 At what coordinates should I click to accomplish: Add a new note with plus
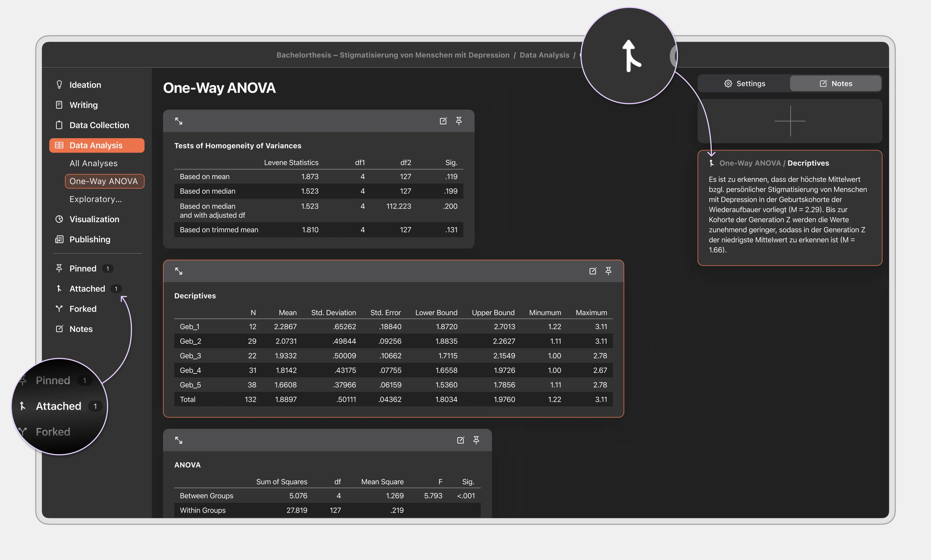(790, 121)
